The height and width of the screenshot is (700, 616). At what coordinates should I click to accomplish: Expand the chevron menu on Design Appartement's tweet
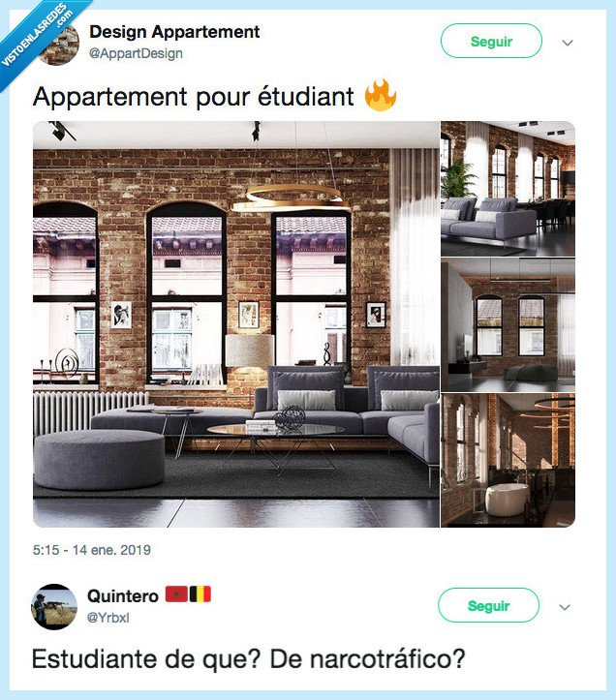pos(568,43)
